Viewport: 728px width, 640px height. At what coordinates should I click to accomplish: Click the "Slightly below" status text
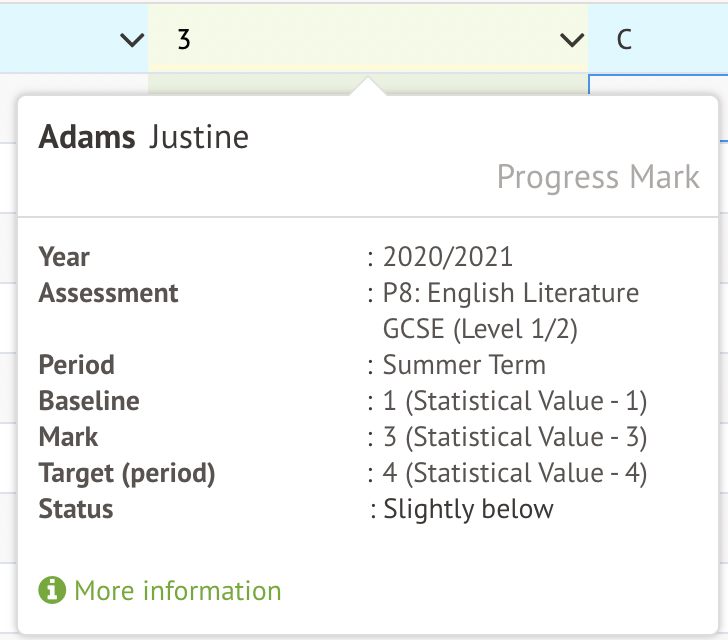click(468, 509)
